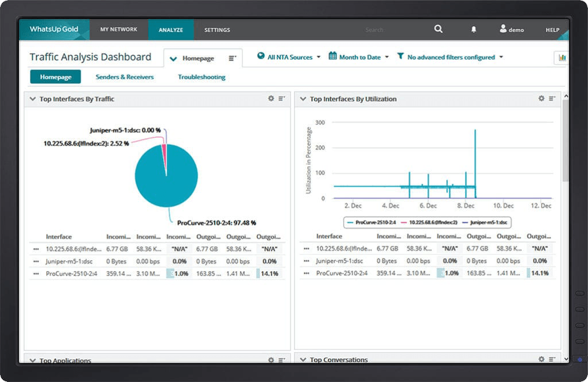588x382 pixels.
Task: Open settings gear for Top Interfaces By Utilization
Action: [540, 98]
